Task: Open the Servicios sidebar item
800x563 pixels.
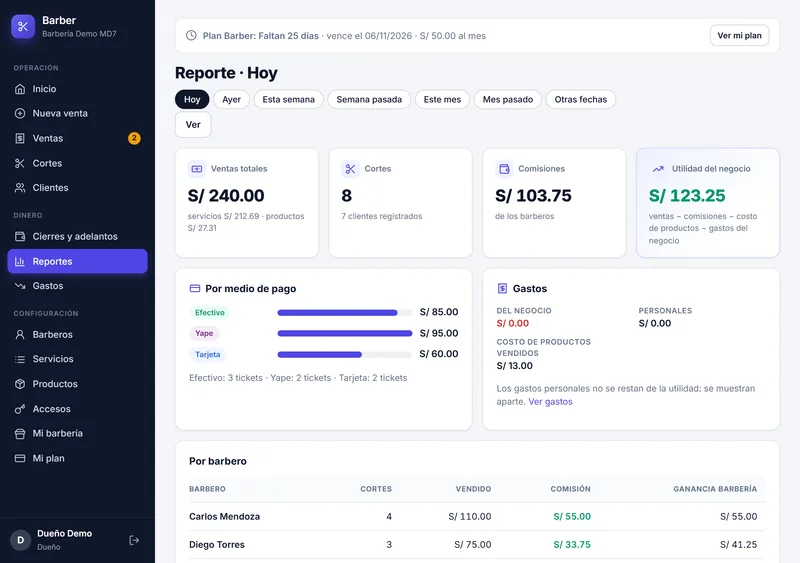Action: tap(78, 359)
